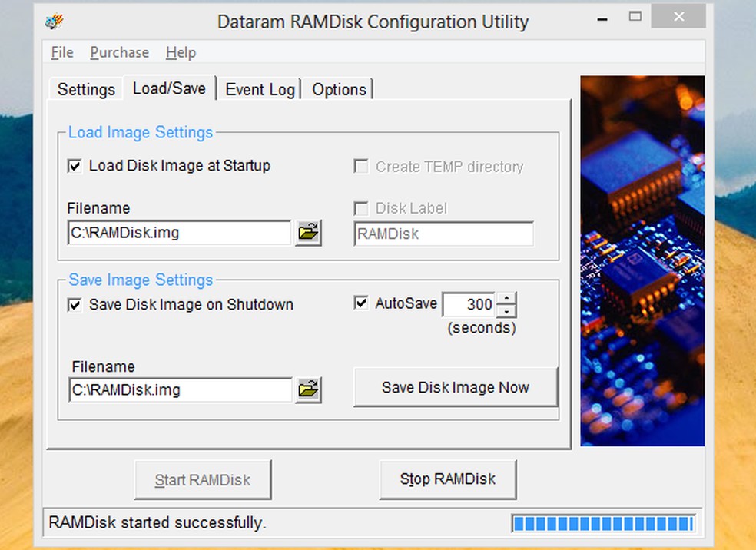
Task: Uncheck Save Disk Image on Shutdown
Action: (x=75, y=305)
